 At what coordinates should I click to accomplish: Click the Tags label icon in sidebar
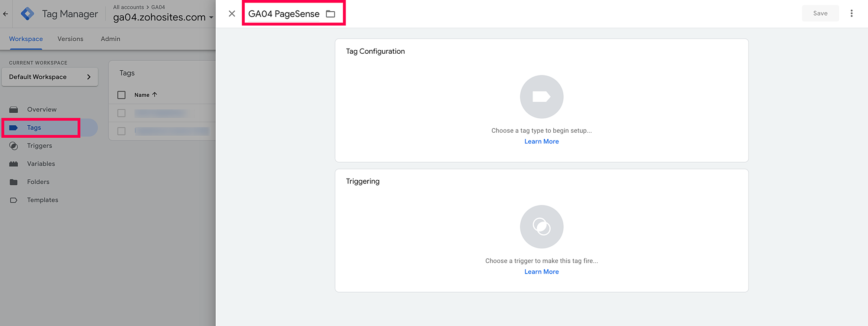click(13, 128)
